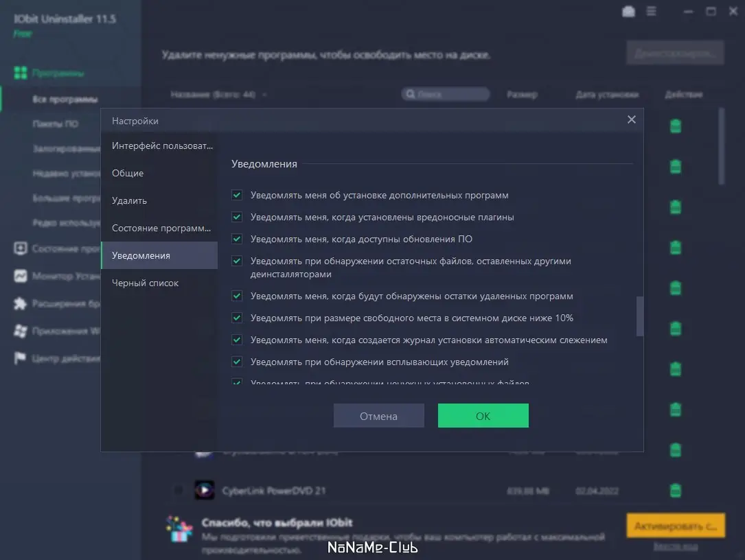Image resolution: width=745 pixels, height=560 pixels.
Task: Confirm settings with the OK button
Action: (483, 416)
